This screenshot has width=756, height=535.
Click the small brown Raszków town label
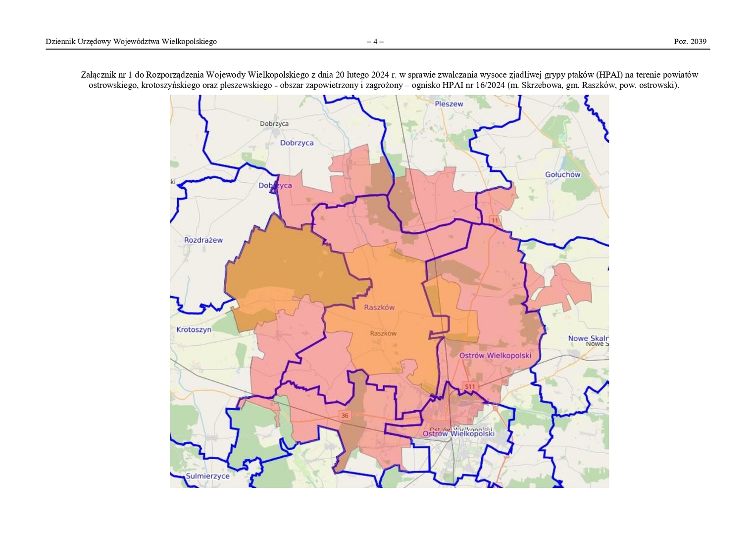pyautogui.click(x=383, y=333)
